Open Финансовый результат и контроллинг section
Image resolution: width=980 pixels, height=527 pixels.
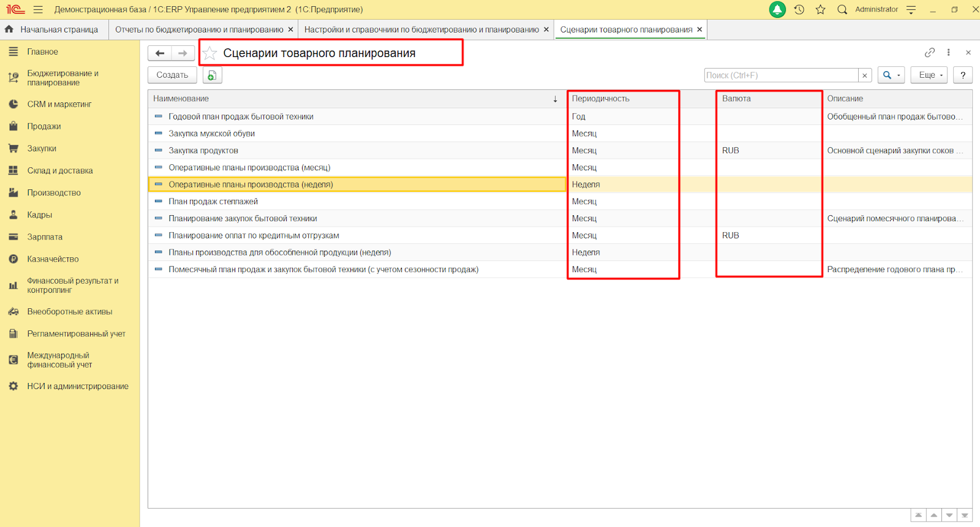pyautogui.click(x=72, y=285)
